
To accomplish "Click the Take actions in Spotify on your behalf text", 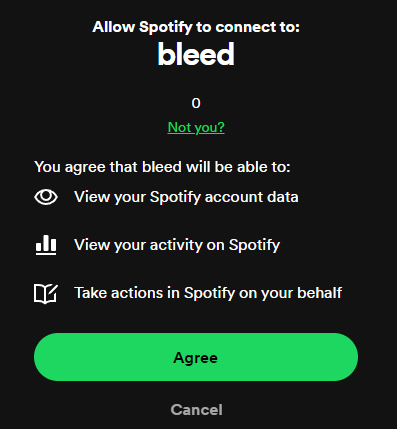I will [208, 293].
